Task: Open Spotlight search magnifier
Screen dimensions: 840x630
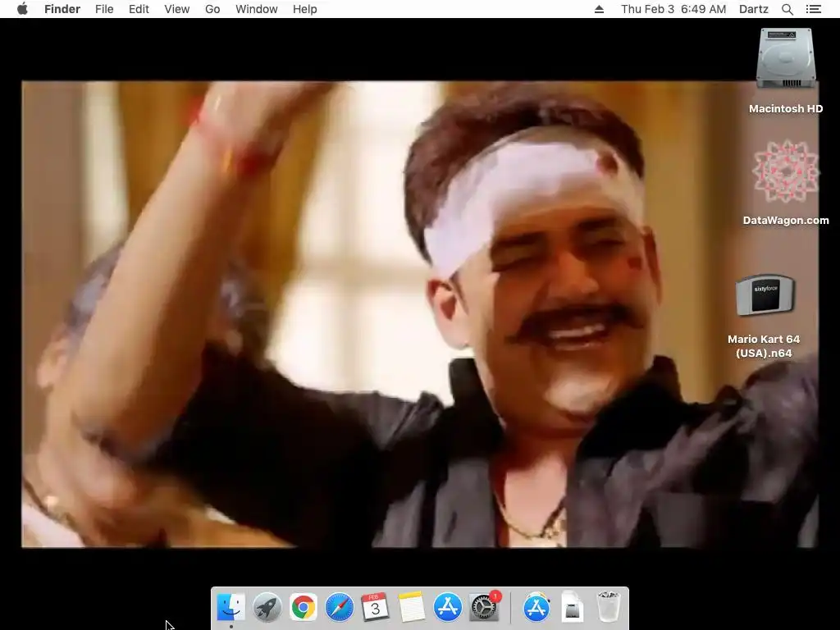Action: [x=787, y=9]
